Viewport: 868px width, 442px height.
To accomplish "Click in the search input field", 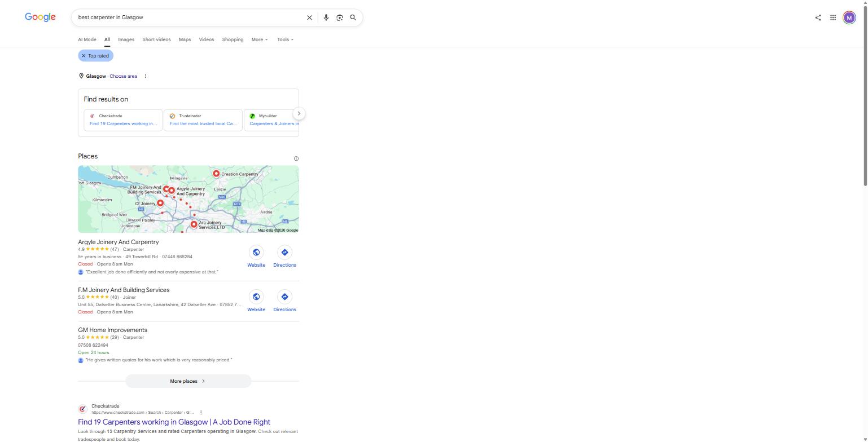I will pos(189,17).
